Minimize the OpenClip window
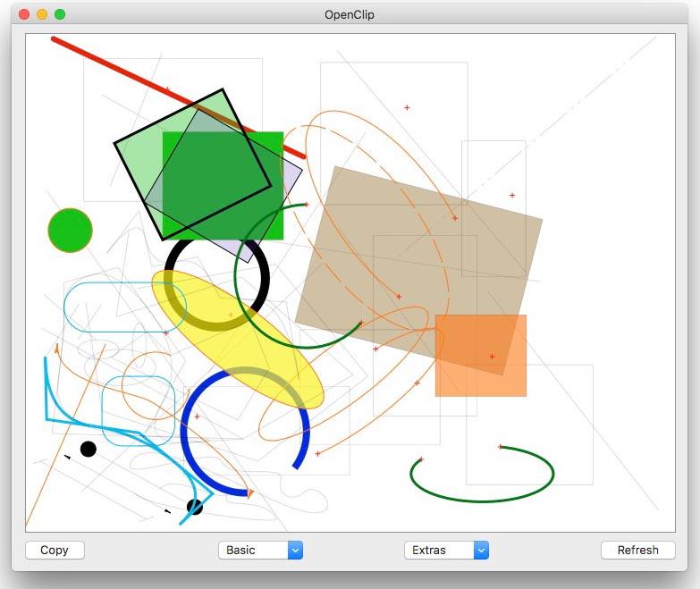700x589 pixels. (42, 14)
